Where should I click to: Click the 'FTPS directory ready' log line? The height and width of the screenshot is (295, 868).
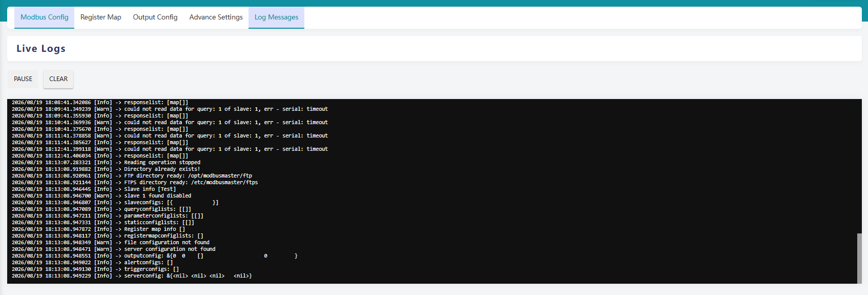[135, 183]
